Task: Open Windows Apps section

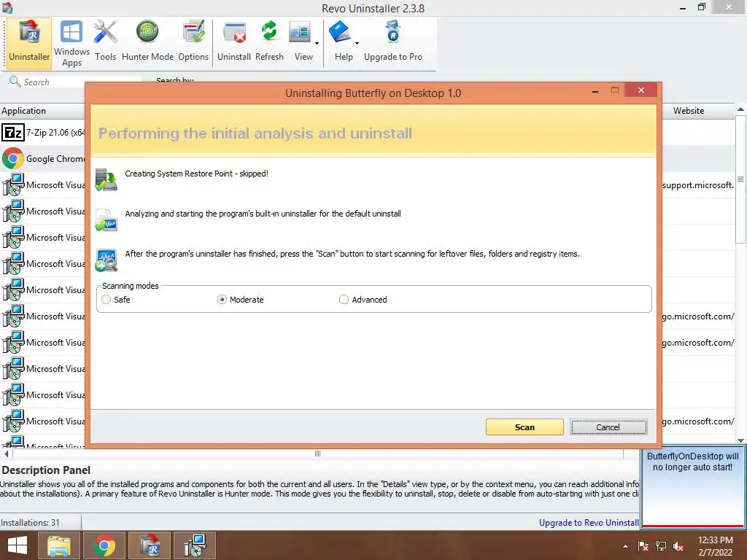Action: pos(71,43)
